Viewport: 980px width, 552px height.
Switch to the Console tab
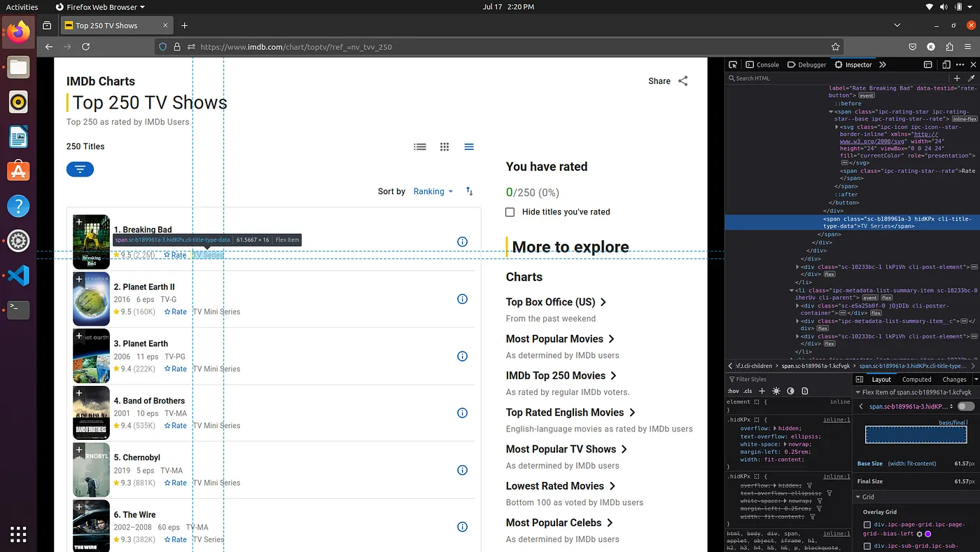[762, 64]
